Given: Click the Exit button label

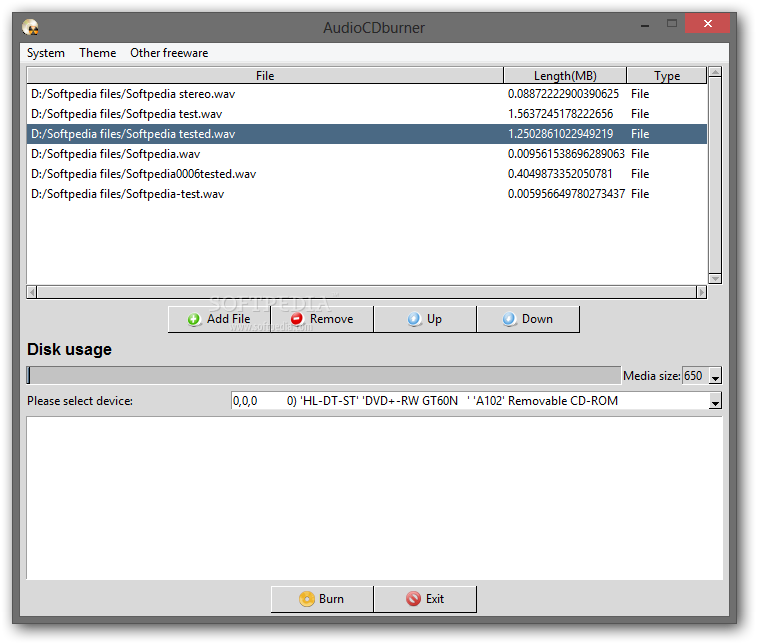Looking at the screenshot, I should pos(435,599).
